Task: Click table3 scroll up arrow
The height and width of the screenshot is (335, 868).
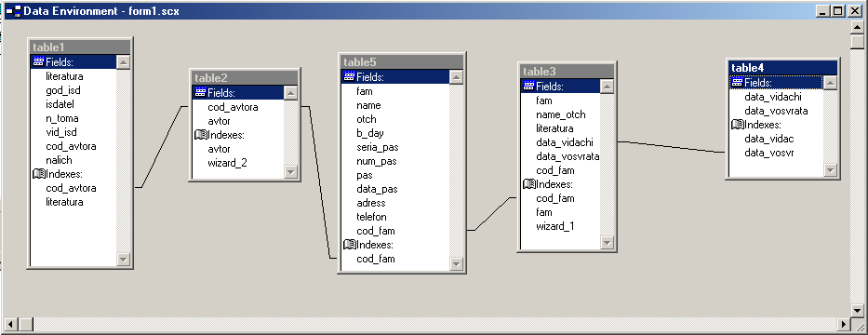Action: [x=607, y=87]
